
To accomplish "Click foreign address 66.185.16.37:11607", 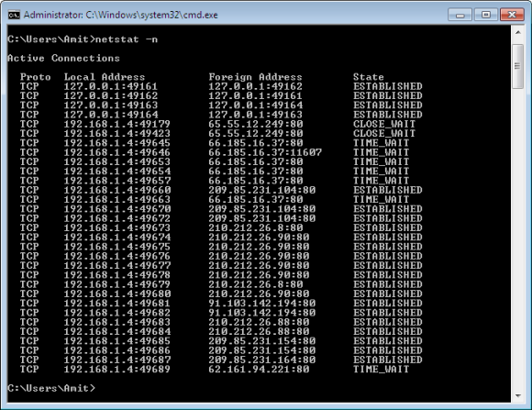I will point(265,152).
